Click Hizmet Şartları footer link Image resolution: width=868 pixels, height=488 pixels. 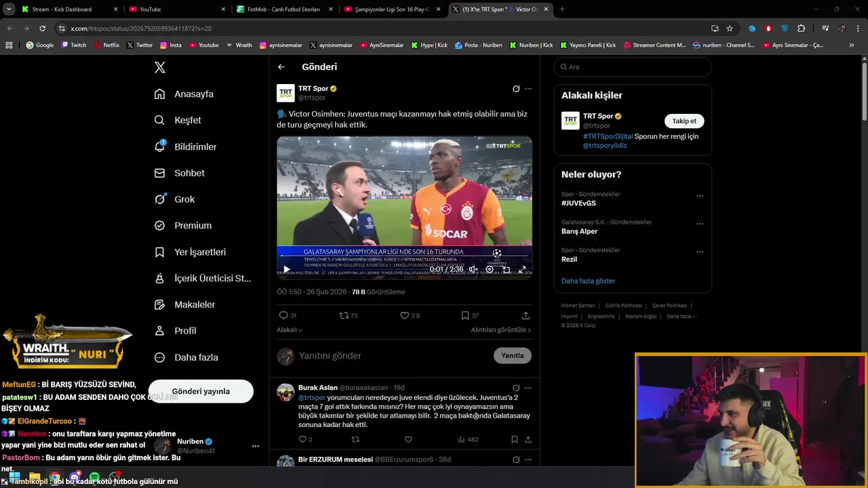point(578,306)
